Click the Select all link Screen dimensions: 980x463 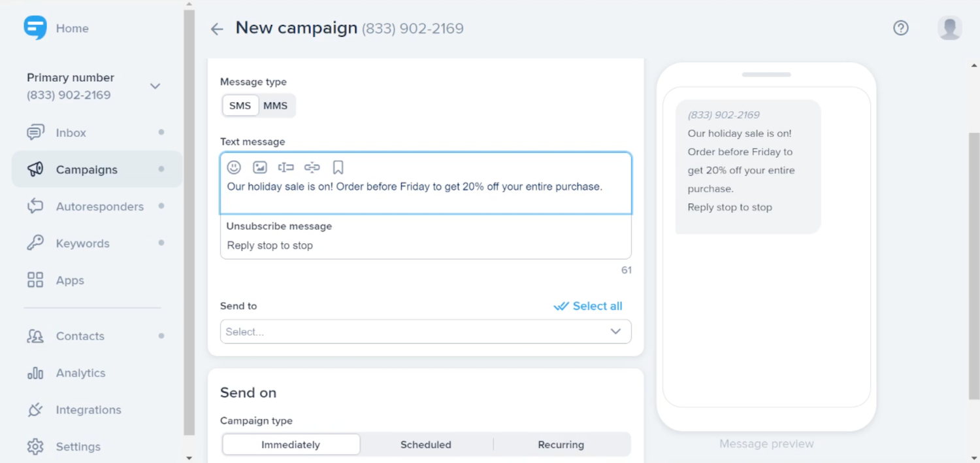click(x=589, y=306)
